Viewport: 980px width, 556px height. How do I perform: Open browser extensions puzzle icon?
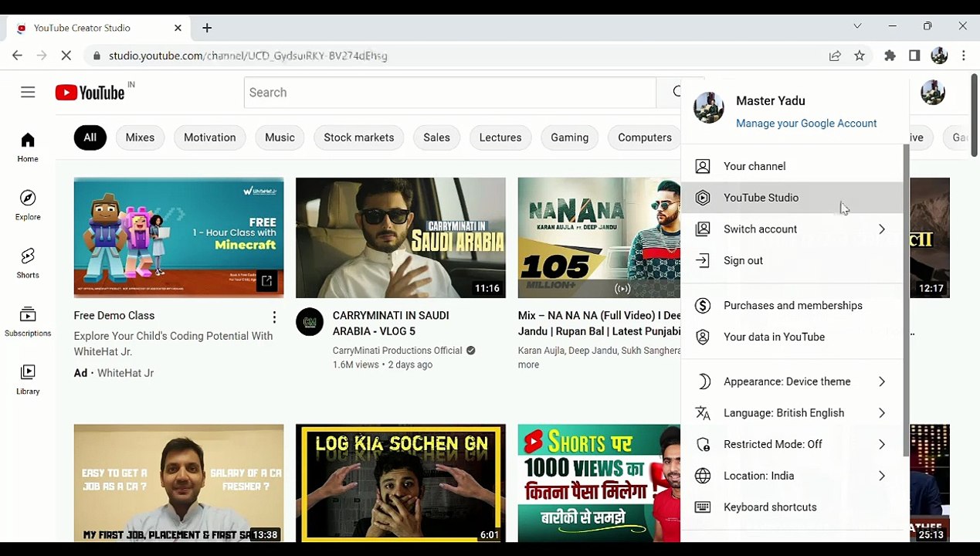click(890, 56)
